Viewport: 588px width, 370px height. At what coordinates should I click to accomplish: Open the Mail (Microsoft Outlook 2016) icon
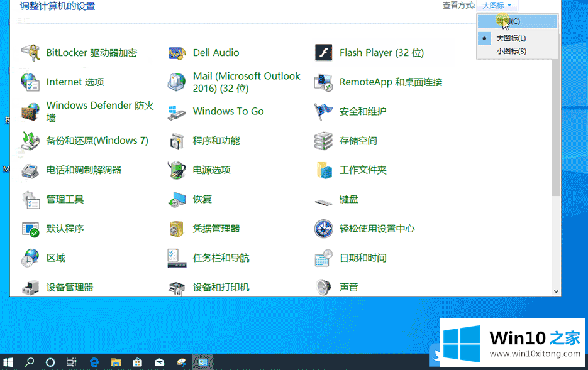[x=177, y=82]
